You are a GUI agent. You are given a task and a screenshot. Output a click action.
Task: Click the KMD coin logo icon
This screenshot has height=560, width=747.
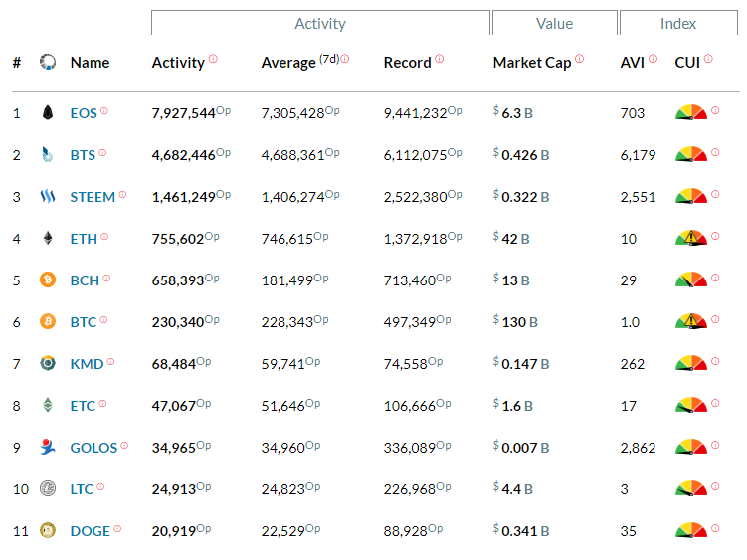pos(48,363)
